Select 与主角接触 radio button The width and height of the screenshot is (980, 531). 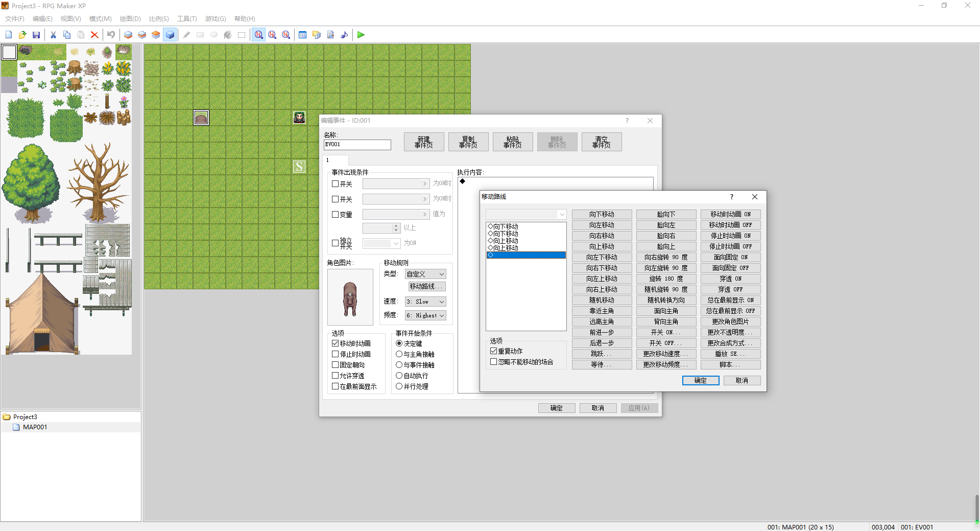tap(399, 354)
